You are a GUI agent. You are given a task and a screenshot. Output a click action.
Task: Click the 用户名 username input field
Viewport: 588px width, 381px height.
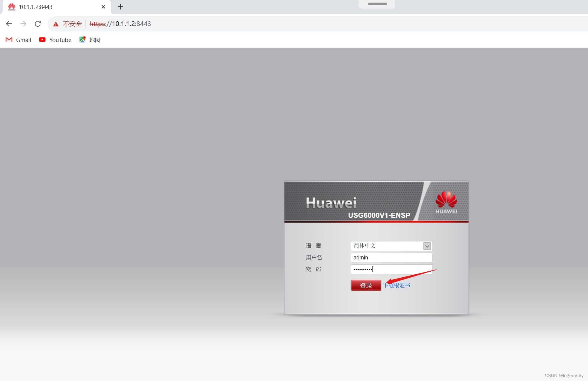pyautogui.click(x=391, y=257)
